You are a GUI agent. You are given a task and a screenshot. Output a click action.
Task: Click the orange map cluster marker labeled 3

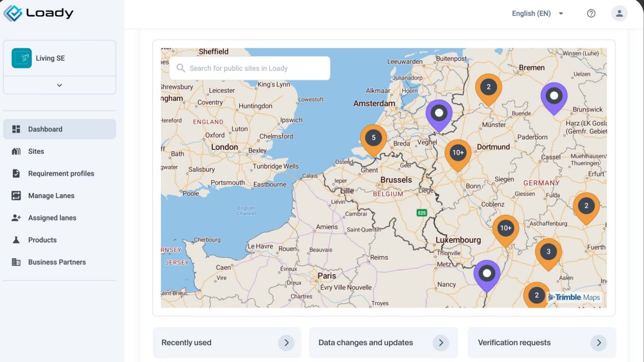[x=548, y=252]
